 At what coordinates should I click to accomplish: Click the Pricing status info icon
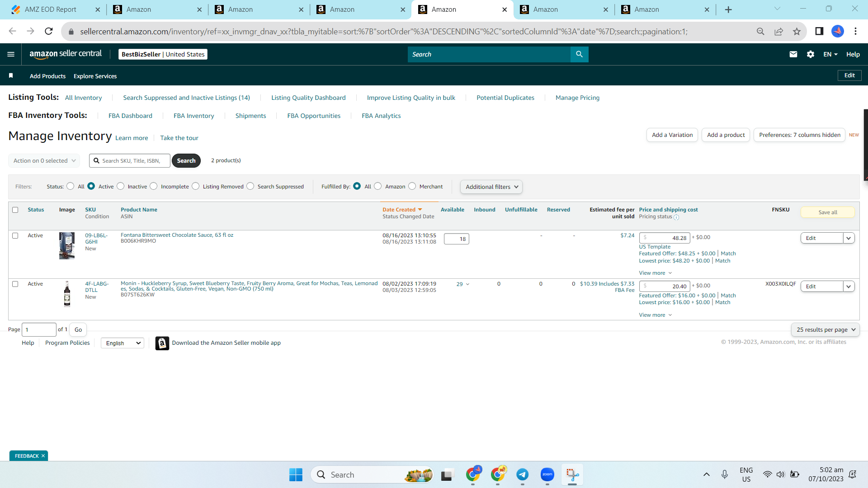click(x=676, y=217)
